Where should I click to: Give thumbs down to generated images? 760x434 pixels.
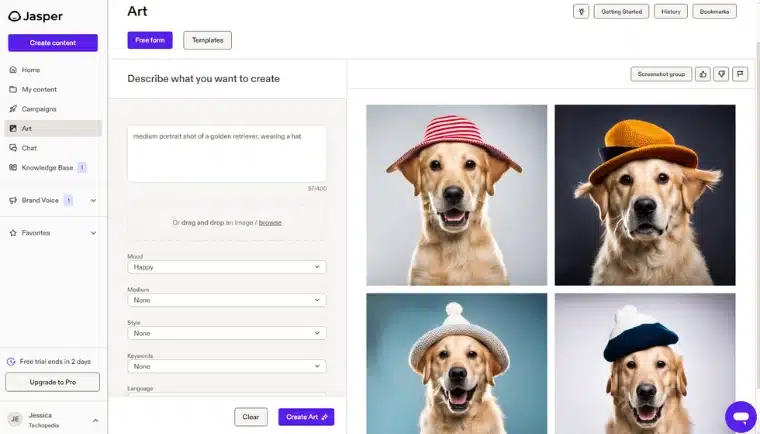coord(721,74)
